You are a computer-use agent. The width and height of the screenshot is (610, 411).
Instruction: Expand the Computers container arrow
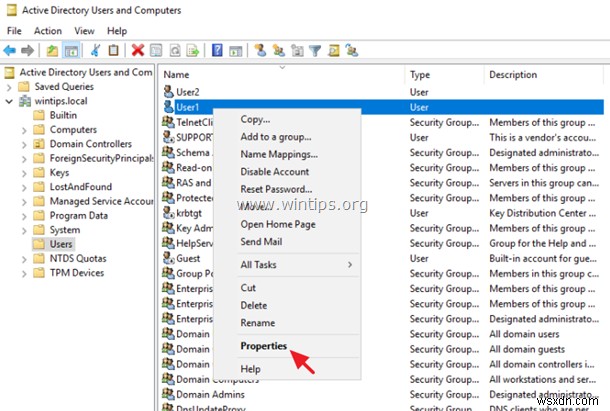24,130
